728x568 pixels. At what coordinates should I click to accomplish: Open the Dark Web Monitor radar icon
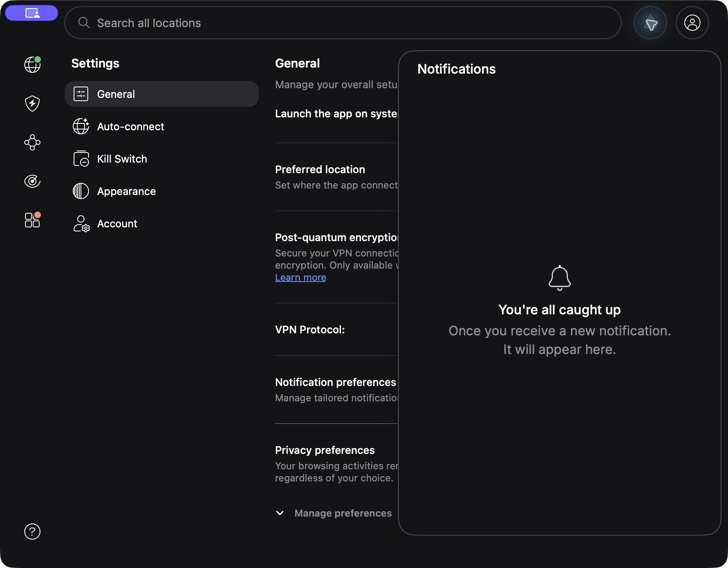tap(32, 181)
